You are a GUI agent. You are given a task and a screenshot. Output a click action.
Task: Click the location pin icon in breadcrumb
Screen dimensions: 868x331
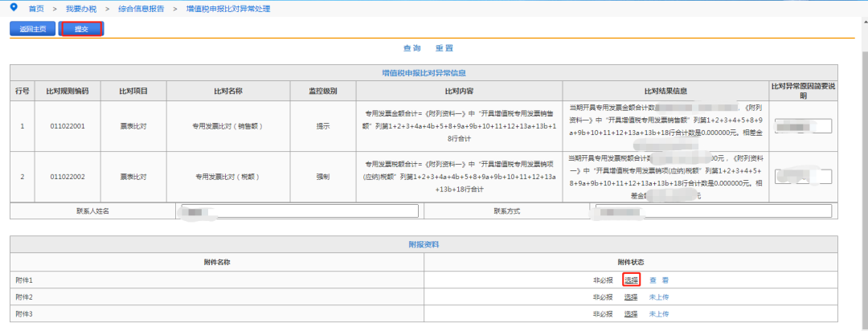pyautogui.click(x=14, y=8)
